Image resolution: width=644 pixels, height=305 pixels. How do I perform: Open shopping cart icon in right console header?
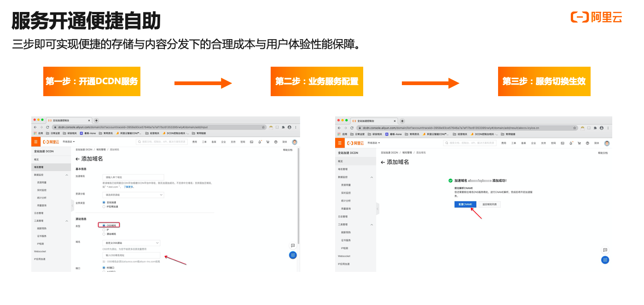[579, 143]
